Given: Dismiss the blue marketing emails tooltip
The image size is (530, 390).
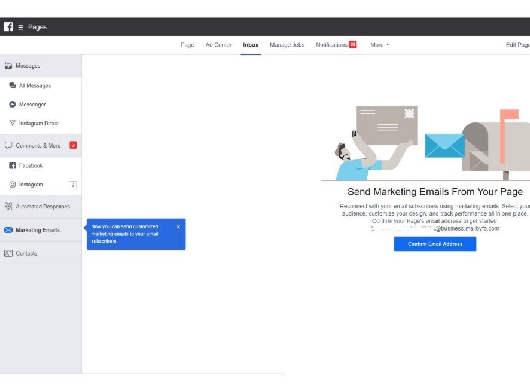Looking at the screenshot, I should (178, 227).
